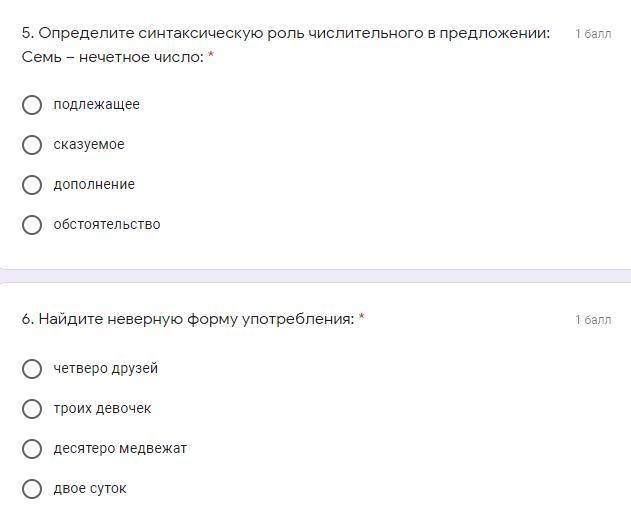This screenshot has height=525, width=631.
Task: Click the 'сказуемое' answer label text
Action: 89,145
